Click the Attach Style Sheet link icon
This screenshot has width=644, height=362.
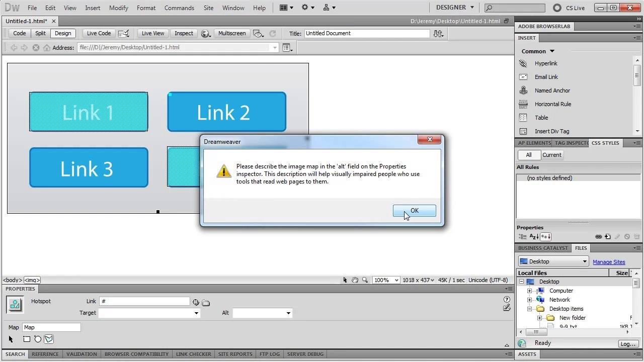(598, 237)
